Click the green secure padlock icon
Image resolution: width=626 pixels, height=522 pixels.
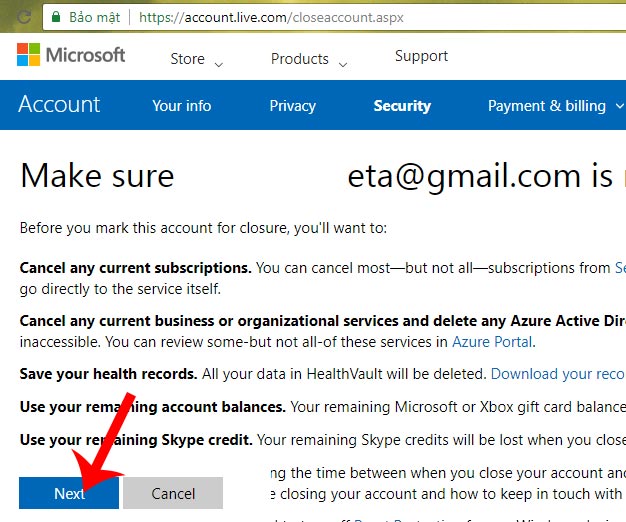point(55,17)
